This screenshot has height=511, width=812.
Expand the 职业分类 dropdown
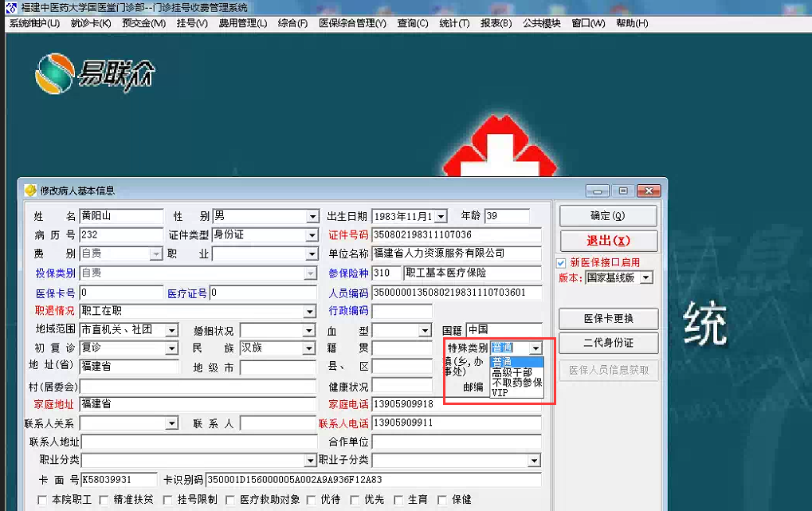point(310,461)
